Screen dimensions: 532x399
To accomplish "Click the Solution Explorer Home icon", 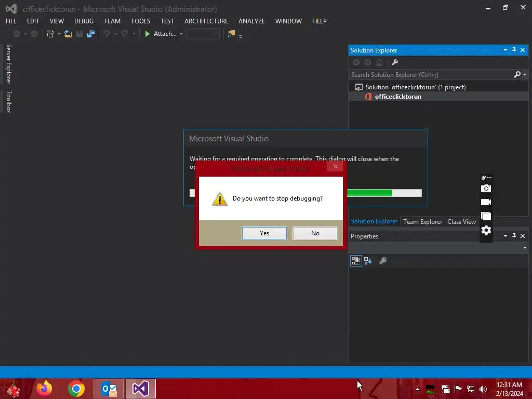I will (379, 62).
